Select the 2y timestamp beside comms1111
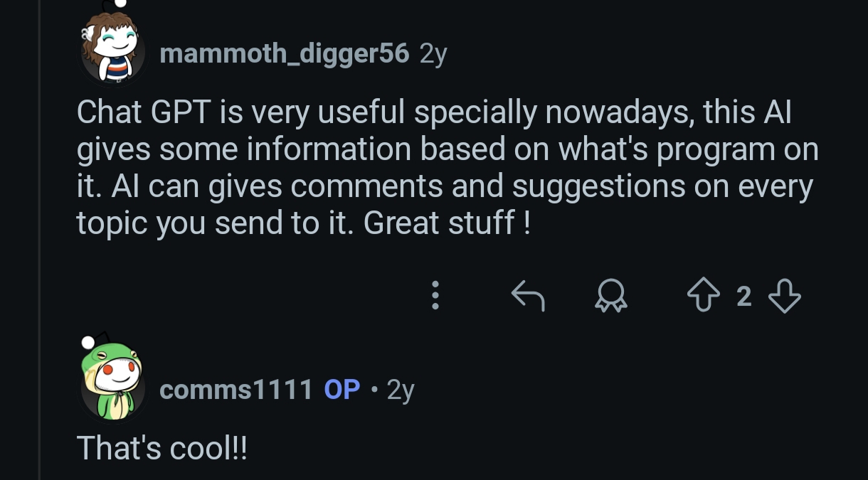 point(401,390)
